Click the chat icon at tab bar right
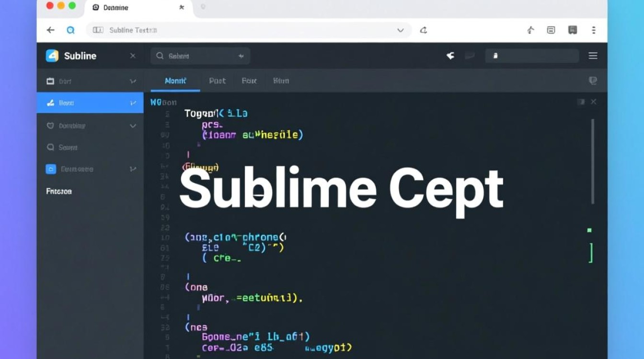The height and width of the screenshot is (359, 644). (593, 81)
